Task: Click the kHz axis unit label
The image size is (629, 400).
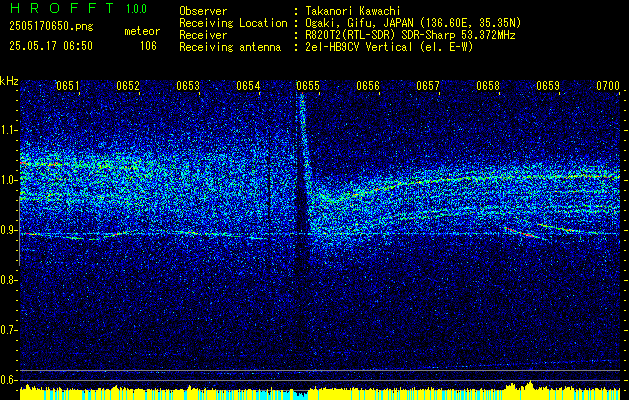Action: point(9,81)
